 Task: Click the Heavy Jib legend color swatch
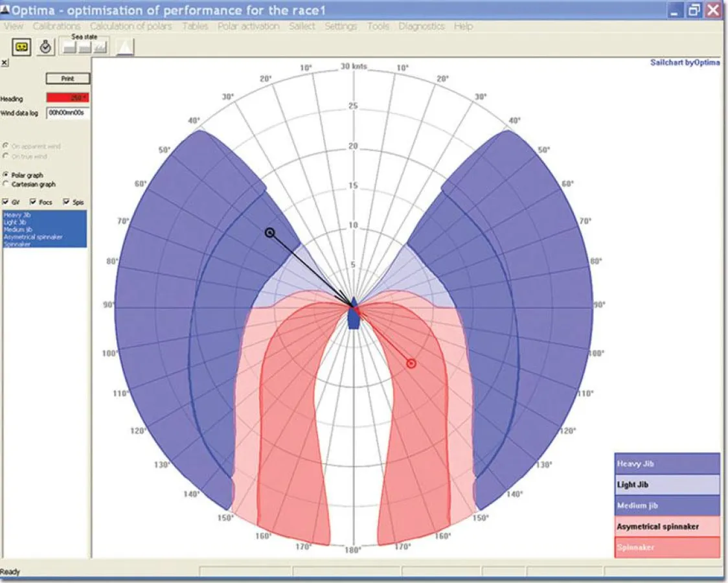(x=666, y=463)
